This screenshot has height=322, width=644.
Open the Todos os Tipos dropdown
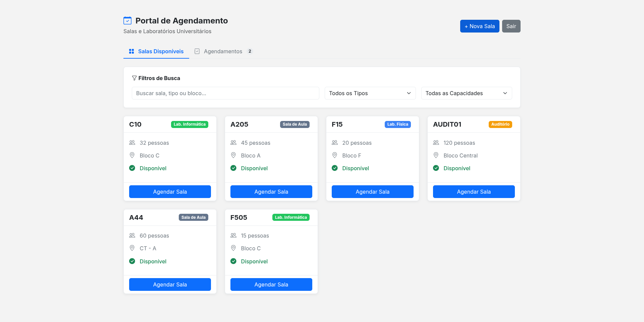(x=370, y=93)
